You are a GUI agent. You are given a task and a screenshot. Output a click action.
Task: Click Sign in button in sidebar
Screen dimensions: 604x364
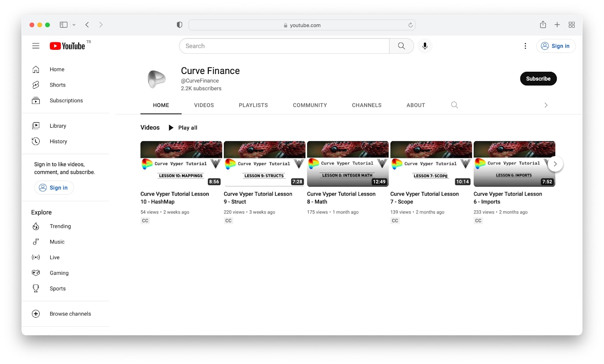pos(54,188)
